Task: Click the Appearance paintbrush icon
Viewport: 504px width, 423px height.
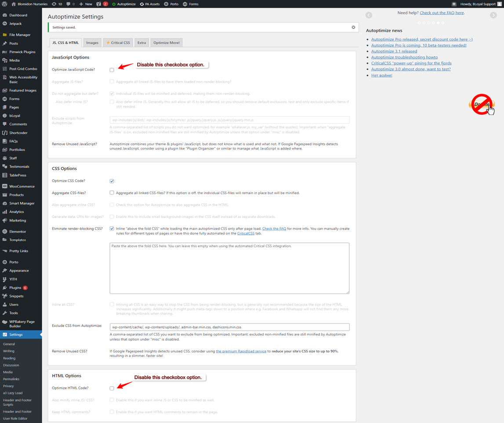Action: click(x=4, y=270)
